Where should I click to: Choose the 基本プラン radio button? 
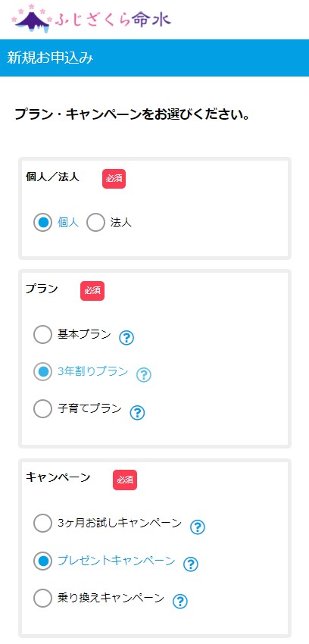pyautogui.click(x=42, y=334)
